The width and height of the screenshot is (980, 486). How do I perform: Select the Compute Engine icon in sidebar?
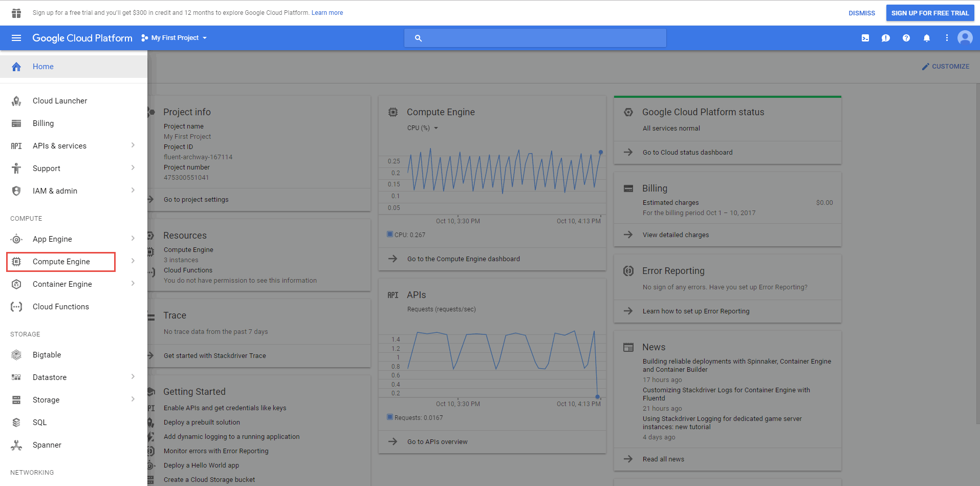[x=16, y=261]
